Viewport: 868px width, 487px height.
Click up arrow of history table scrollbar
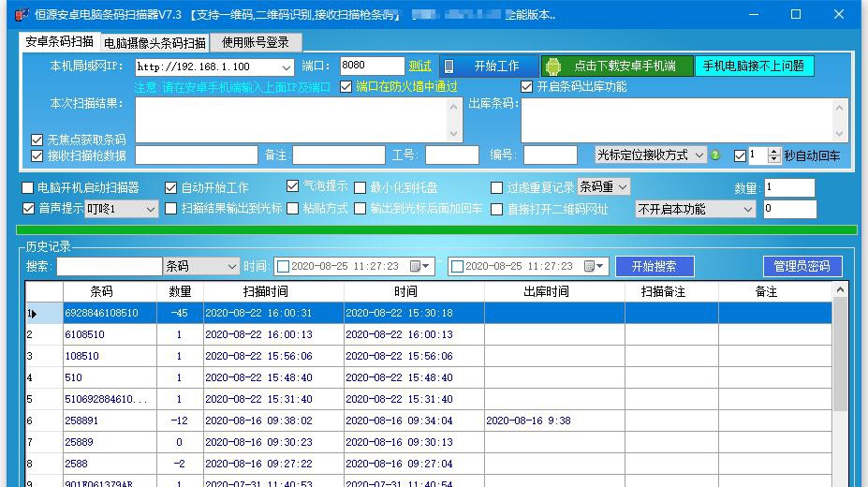840,289
